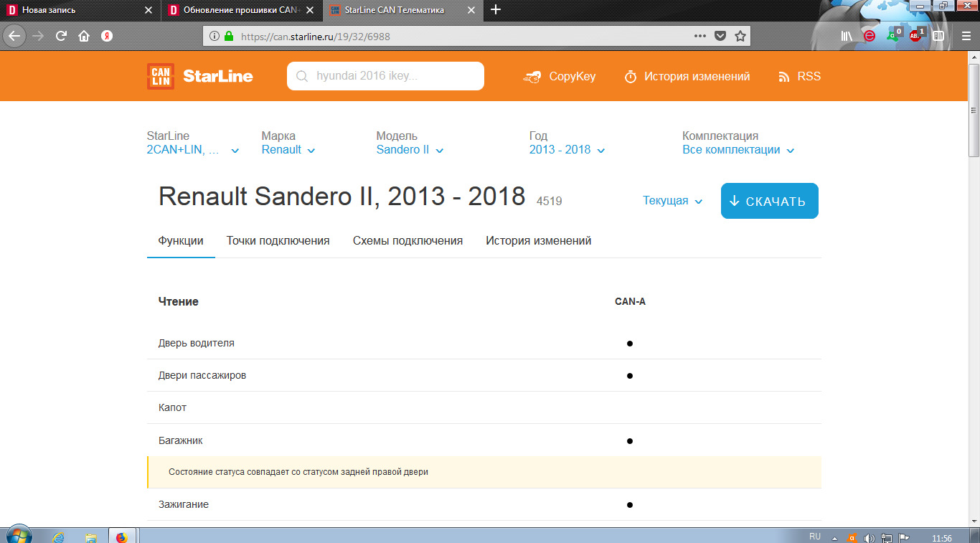The width and height of the screenshot is (980, 543).
Task: Click the RSS feed icon
Action: point(784,77)
